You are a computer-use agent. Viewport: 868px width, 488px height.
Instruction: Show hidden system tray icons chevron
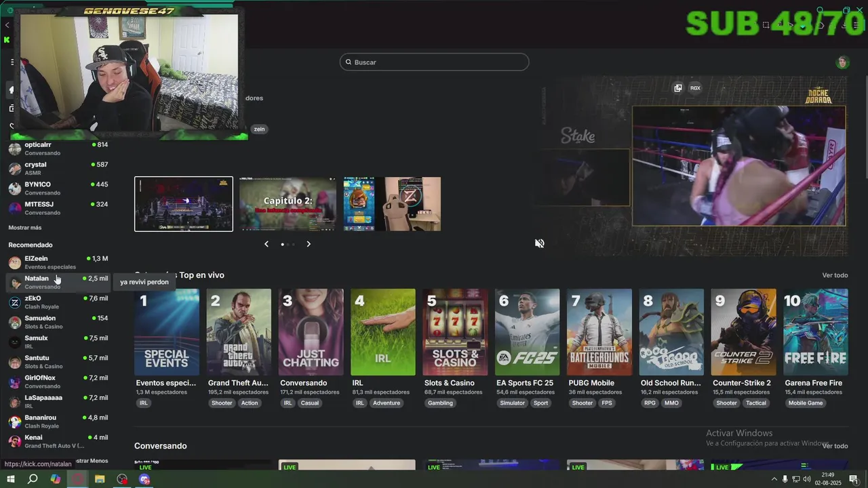[x=774, y=479]
